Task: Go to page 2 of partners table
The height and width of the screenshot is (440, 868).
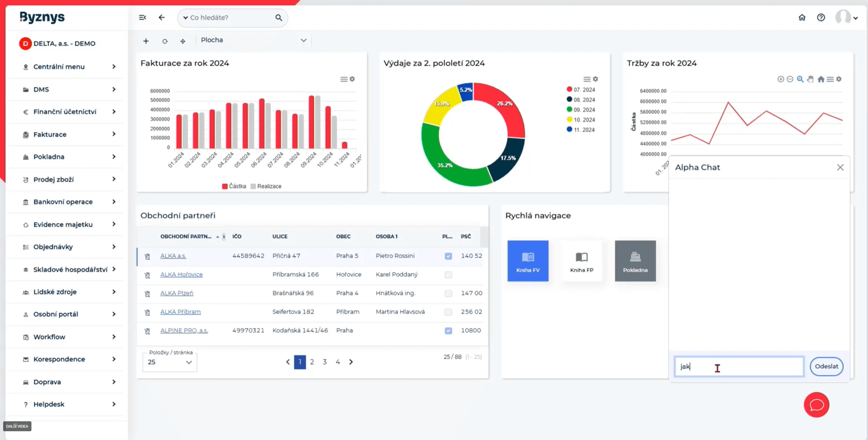Action: (312, 362)
